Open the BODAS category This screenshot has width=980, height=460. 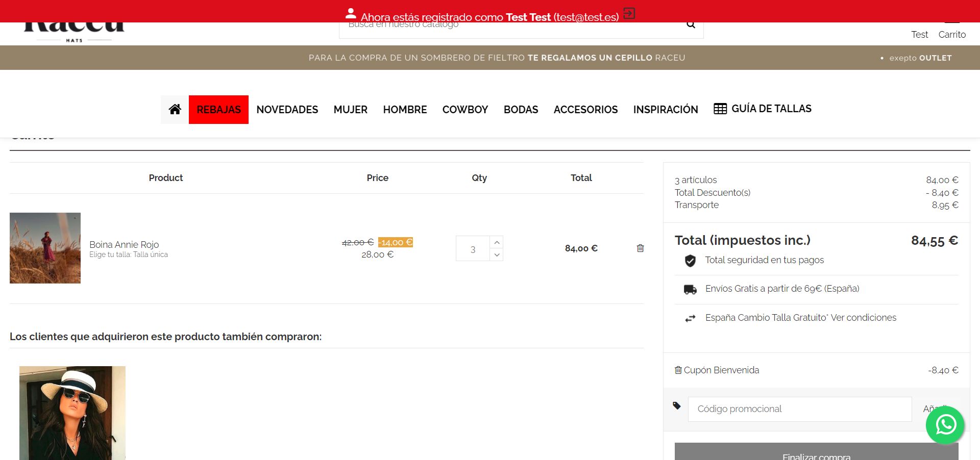pos(521,110)
